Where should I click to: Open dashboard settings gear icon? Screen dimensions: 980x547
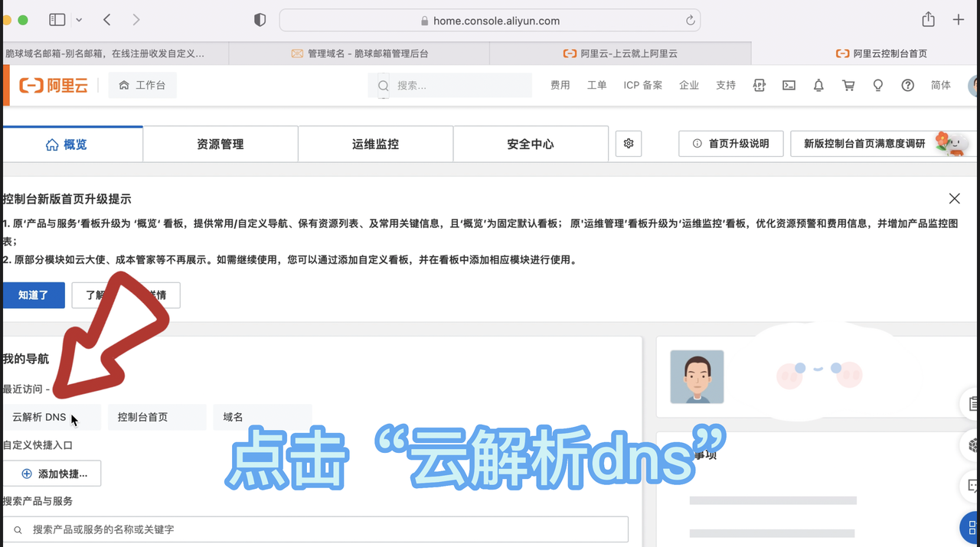[629, 144]
